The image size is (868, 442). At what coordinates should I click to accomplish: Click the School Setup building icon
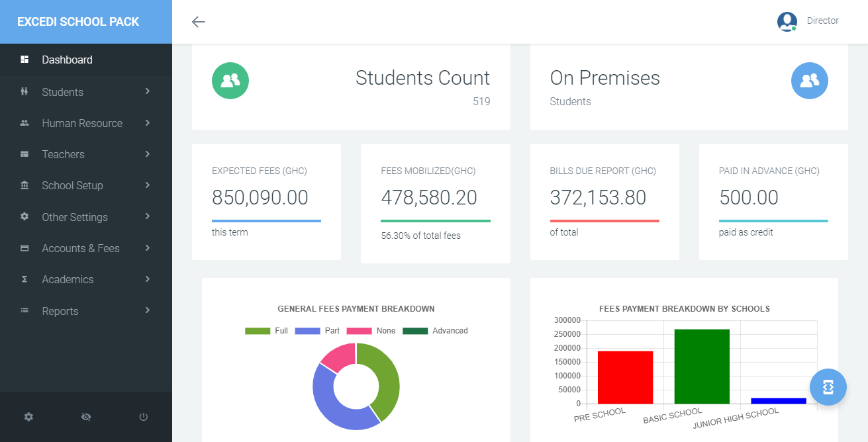tap(23, 185)
